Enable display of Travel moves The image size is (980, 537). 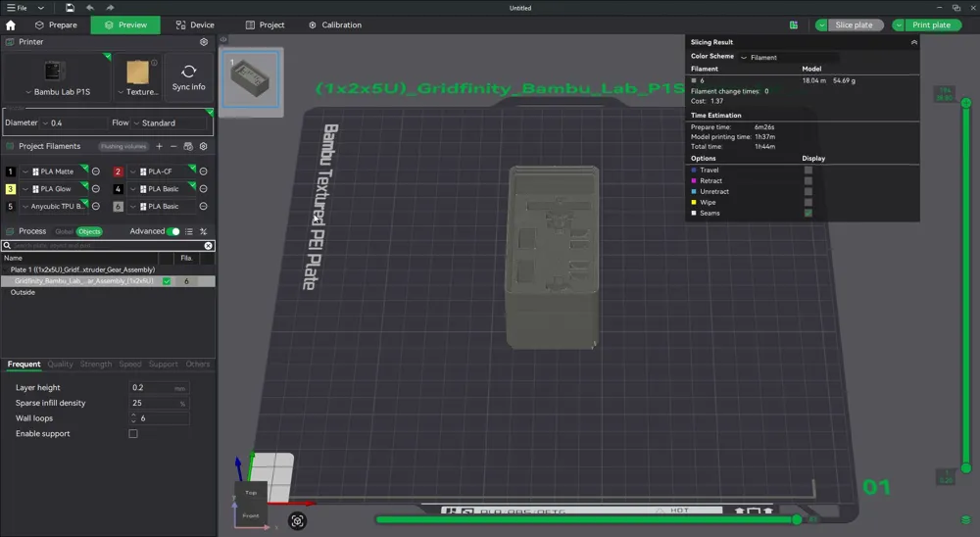pos(808,171)
